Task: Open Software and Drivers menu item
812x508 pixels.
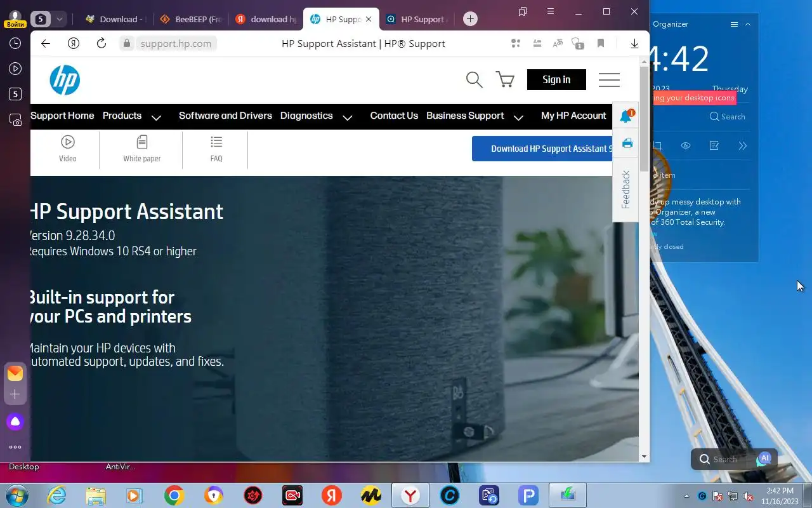Action: 225,116
